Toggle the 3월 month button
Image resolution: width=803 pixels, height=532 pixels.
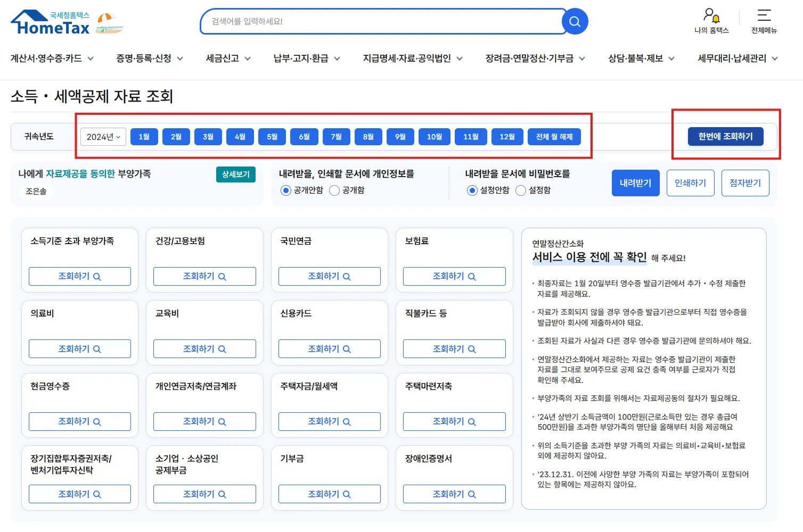[x=208, y=137]
